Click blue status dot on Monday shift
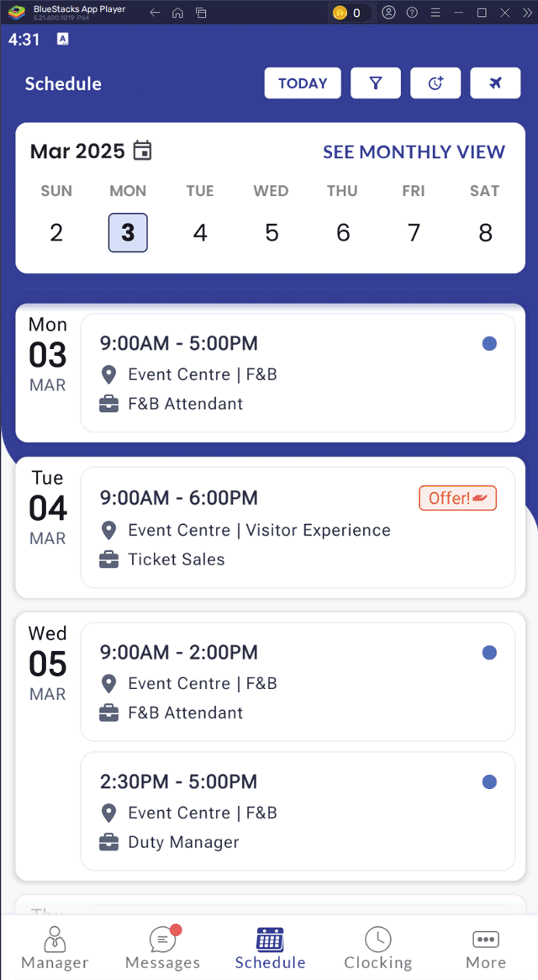 point(489,343)
